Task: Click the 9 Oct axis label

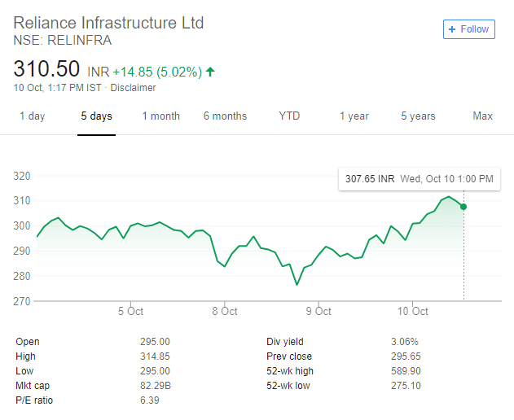Action: pyautogui.click(x=319, y=311)
